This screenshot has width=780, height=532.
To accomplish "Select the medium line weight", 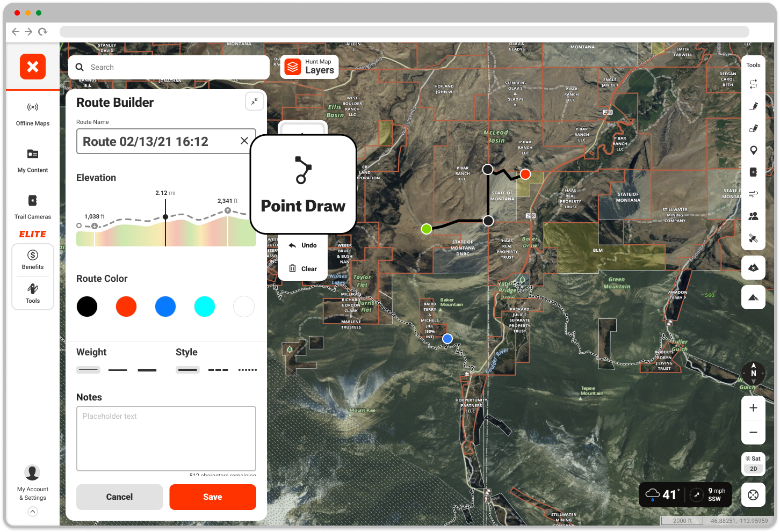I will pyautogui.click(x=118, y=370).
